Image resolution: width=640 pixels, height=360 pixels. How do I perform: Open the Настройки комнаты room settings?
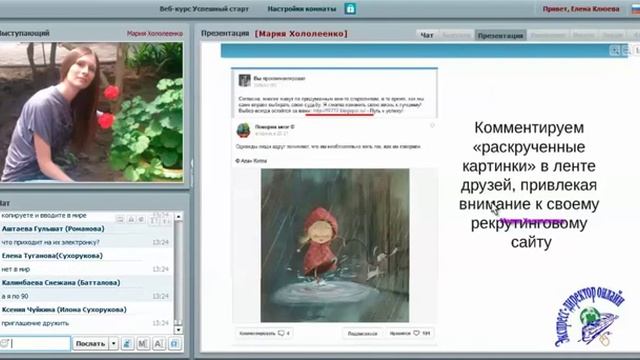click(x=302, y=9)
